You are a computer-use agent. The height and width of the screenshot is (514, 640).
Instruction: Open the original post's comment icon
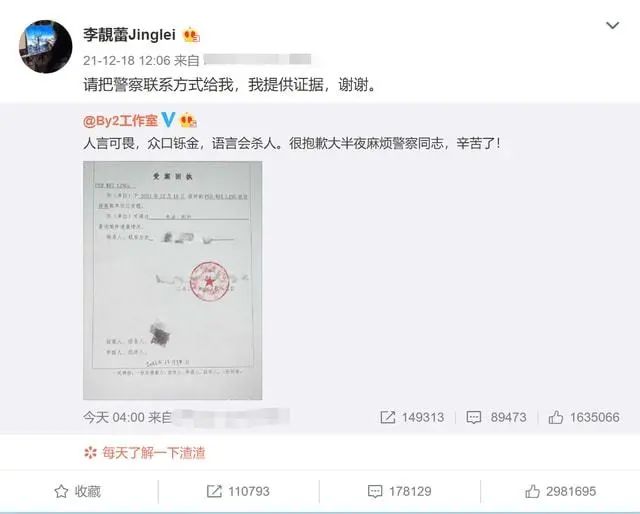[473, 417]
